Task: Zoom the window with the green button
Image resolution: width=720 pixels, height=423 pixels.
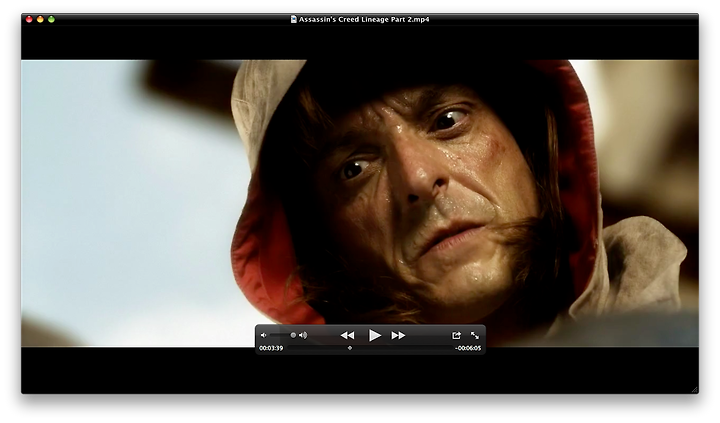Action: click(51, 19)
